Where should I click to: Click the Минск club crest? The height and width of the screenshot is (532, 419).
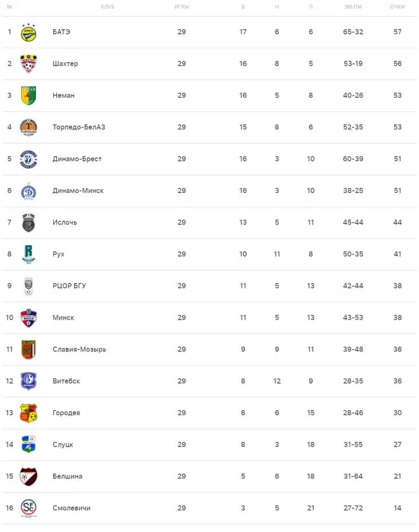point(29,317)
